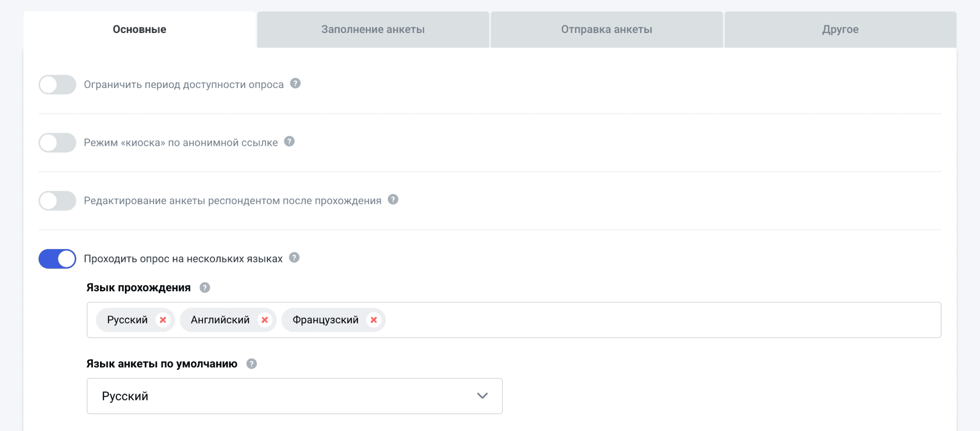This screenshot has width=980, height=431.
Task: Disable multi-language survey toggle
Action: coord(57,259)
